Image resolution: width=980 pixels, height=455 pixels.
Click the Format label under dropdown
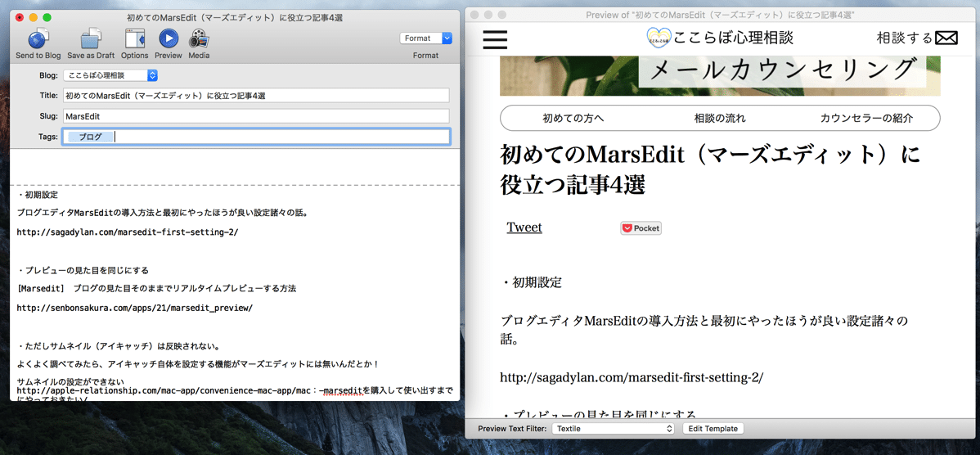(425, 56)
